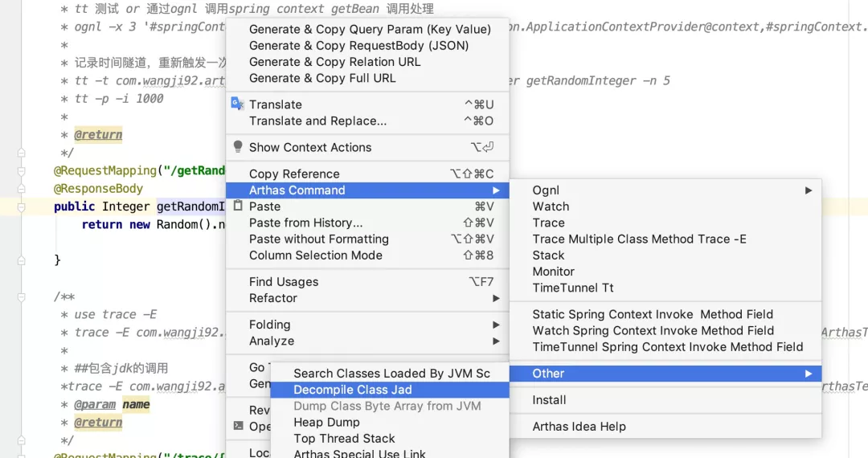Expand the Ognl submenu arrow
This screenshot has height=458, width=868.
click(809, 190)
